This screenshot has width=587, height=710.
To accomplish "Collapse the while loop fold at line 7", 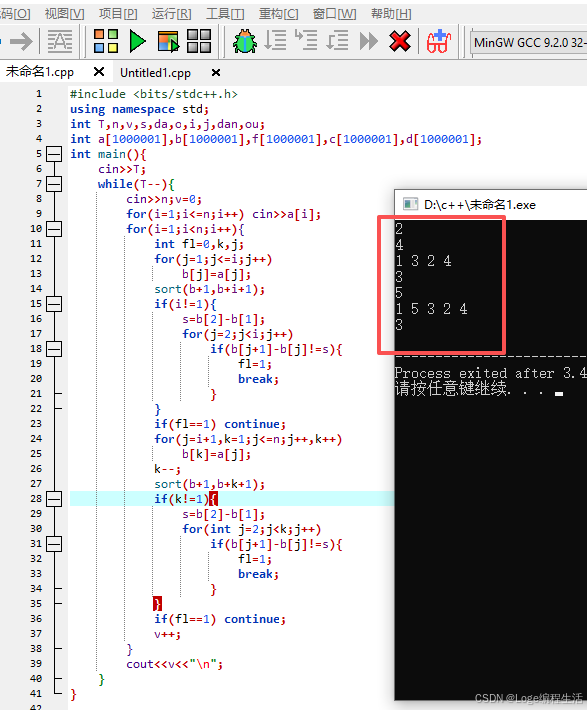I will (54, 184).
